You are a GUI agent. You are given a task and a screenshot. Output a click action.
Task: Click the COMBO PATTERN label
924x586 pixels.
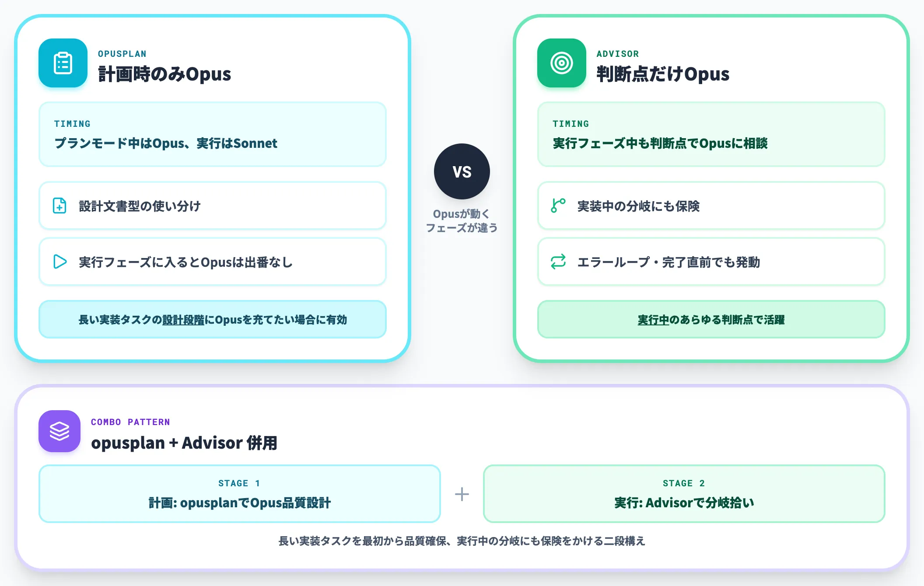(x=130, y=422)
